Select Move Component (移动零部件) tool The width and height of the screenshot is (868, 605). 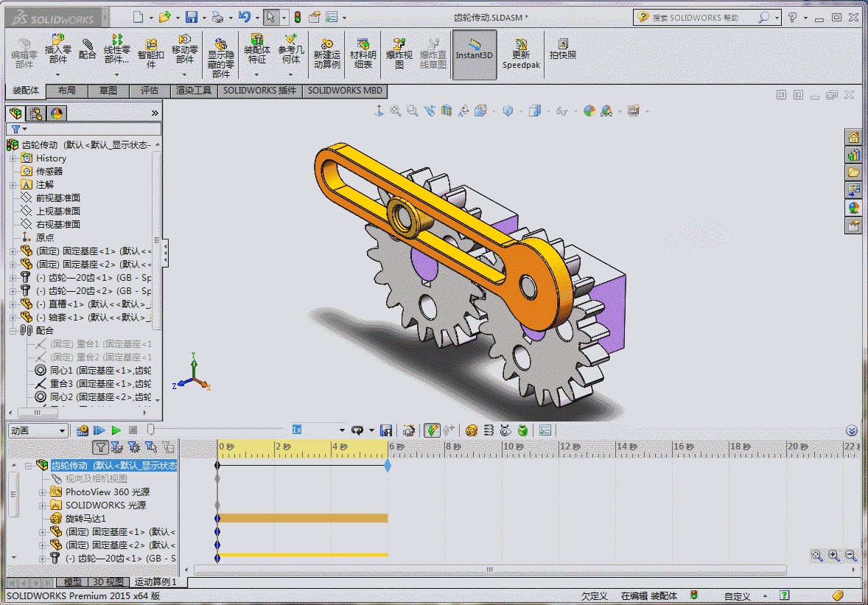pos(184,50)
